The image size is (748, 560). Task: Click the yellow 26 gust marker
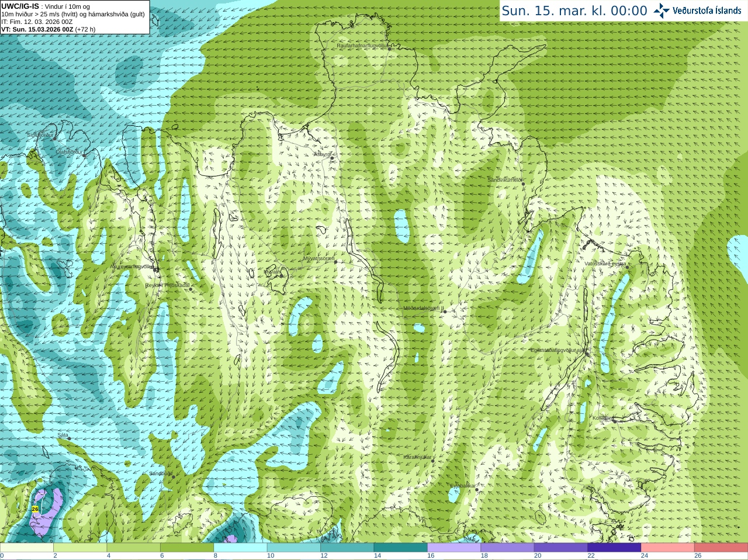35,509
